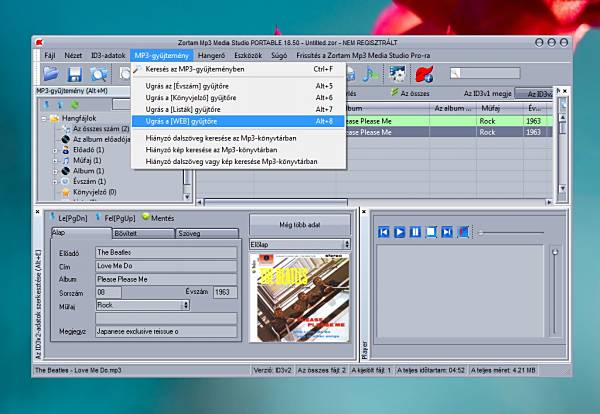Close the ID3v2 editing panel with x
Image resolution: width=600 pixels, height=414 pixels.
point(38,212)
